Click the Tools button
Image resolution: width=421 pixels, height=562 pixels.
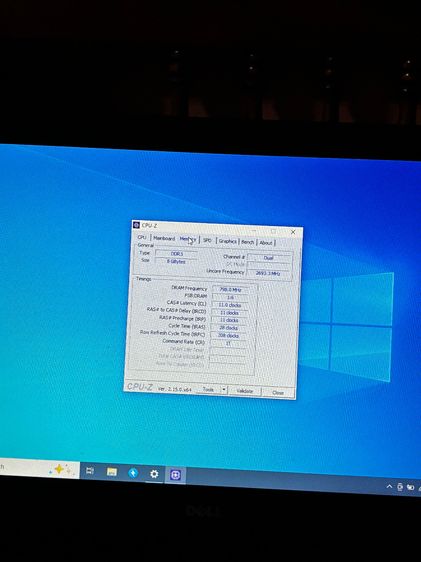pos(209,389)
